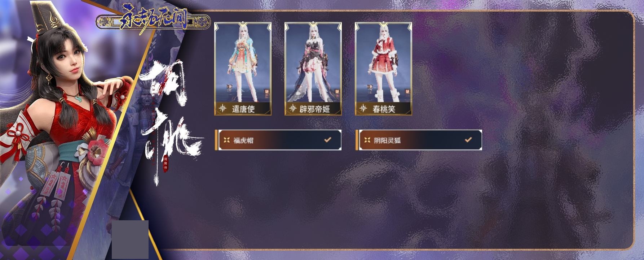Click the 遣唐使 name label

[243, 109]
